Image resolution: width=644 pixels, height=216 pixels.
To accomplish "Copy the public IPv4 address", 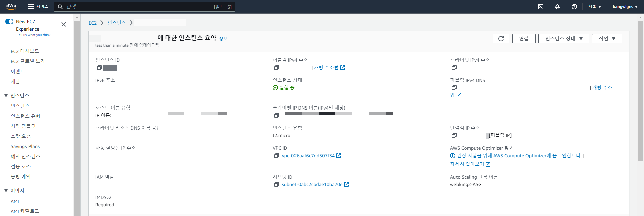I will (x=277, y=68).
